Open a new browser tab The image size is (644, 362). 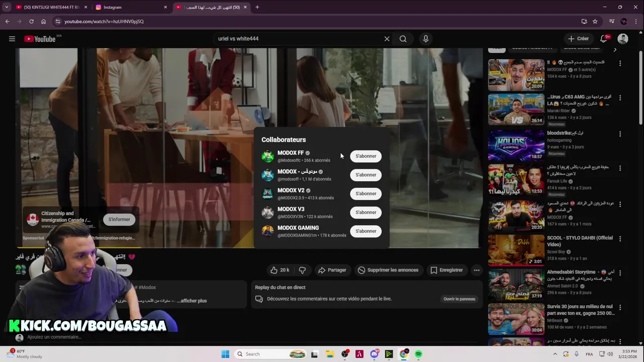coord(257,7)
